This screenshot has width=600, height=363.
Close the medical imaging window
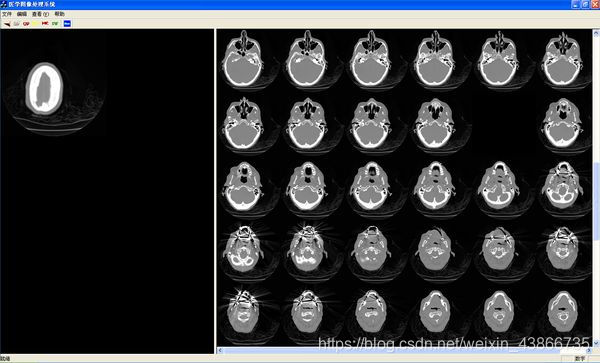click(x=595, y=5)
